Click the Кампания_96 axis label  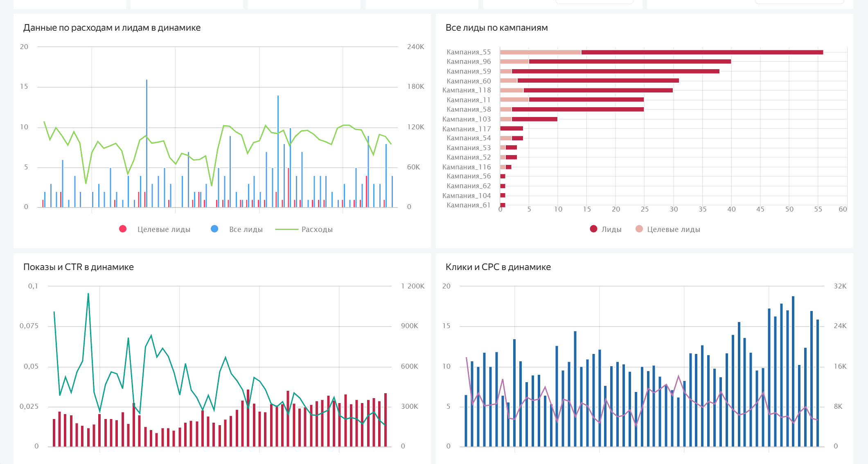pyautogui.click(x=469, y=61)
